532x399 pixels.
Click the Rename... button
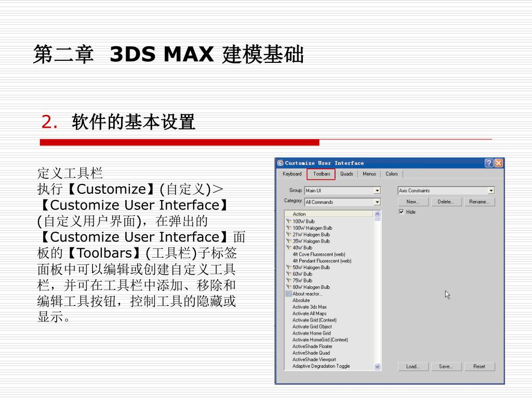tap(480, 202)
